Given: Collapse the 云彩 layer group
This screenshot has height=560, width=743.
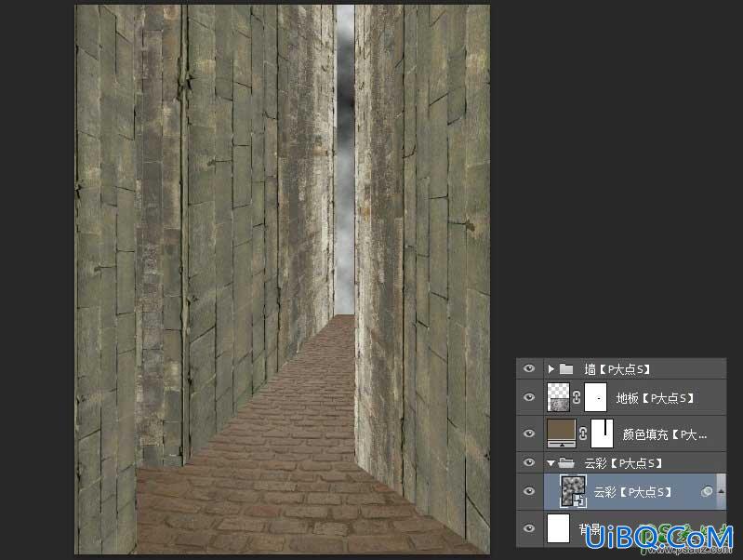Looking at the screenshot, I should (x=551, y=463).
